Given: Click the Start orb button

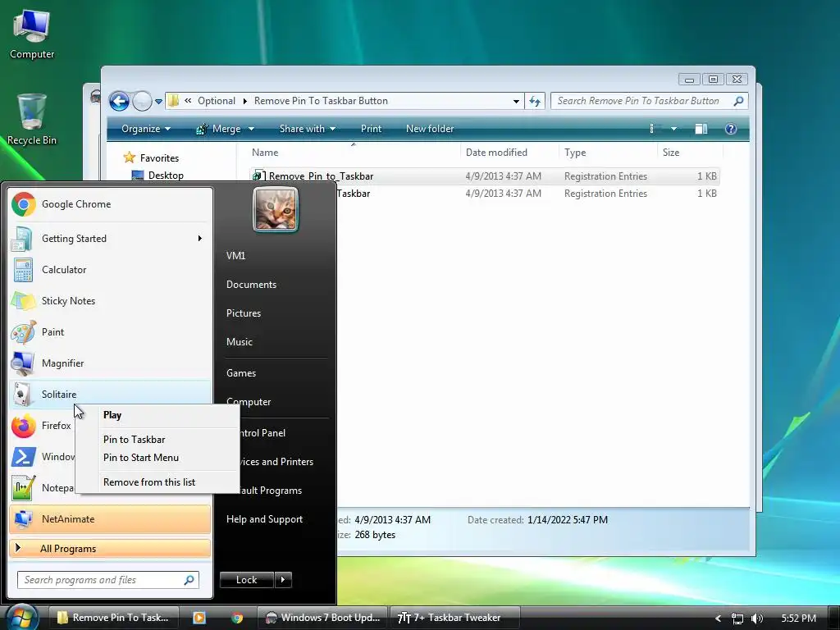Looking at the screenshot, I should (21, 617).
